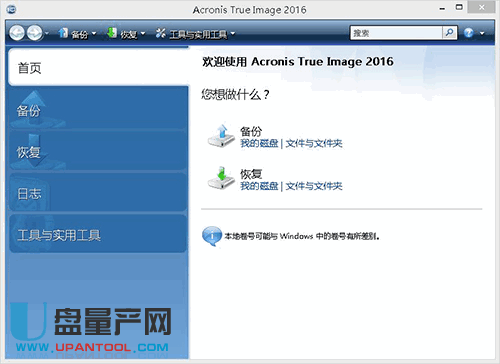Close the Acronis True Image window

click(481, 7)
